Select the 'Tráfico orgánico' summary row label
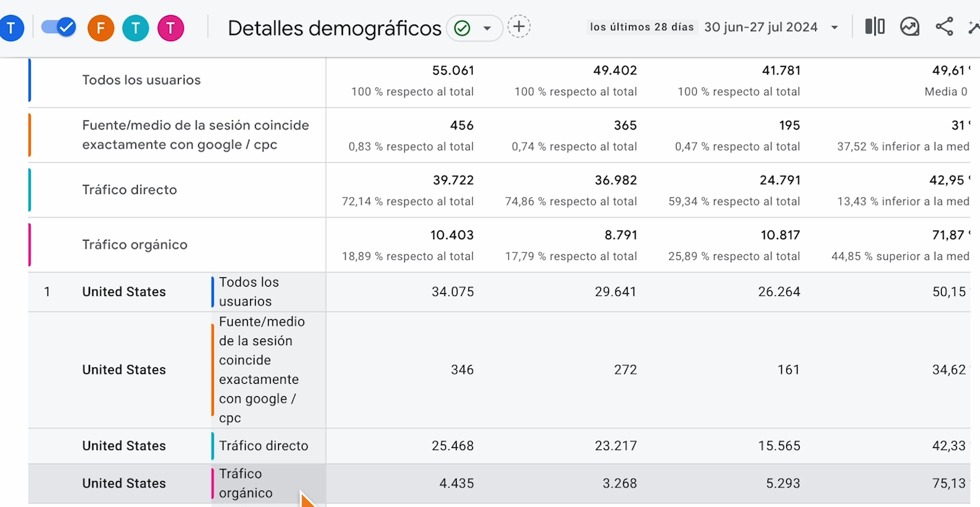This screenshot has width=980, height=507. pyautogui.click(x=135, y=244)
